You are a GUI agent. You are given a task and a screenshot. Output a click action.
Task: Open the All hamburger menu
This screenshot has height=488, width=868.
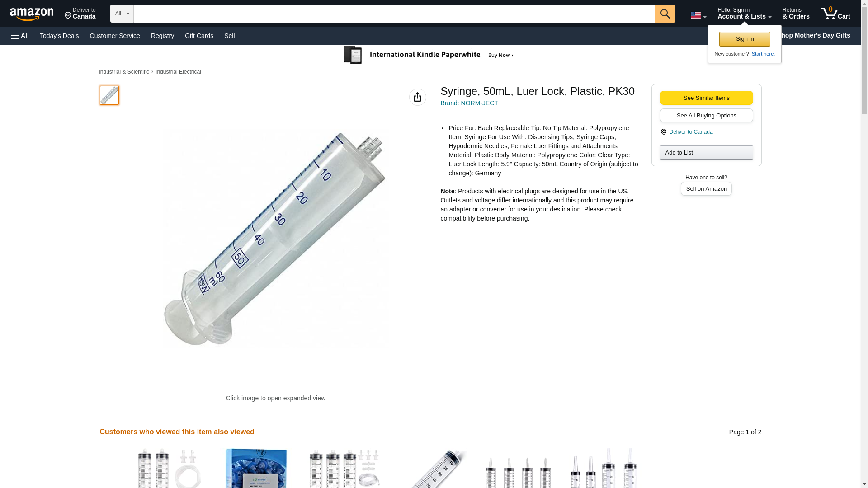click(x=20, y=36)
